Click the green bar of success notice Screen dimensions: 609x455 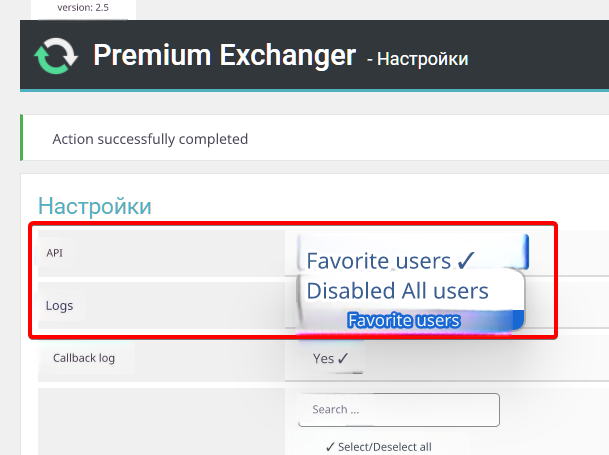[21, 138]
